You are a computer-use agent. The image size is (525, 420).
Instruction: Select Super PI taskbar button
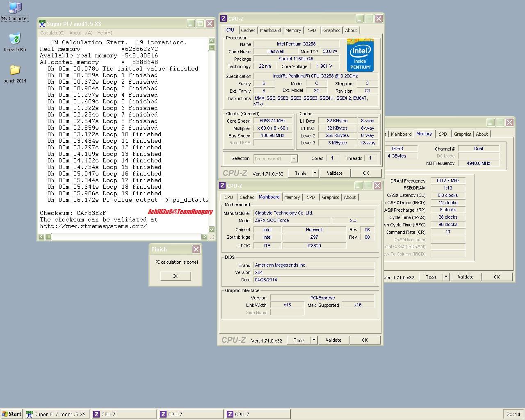pos(57,414)
